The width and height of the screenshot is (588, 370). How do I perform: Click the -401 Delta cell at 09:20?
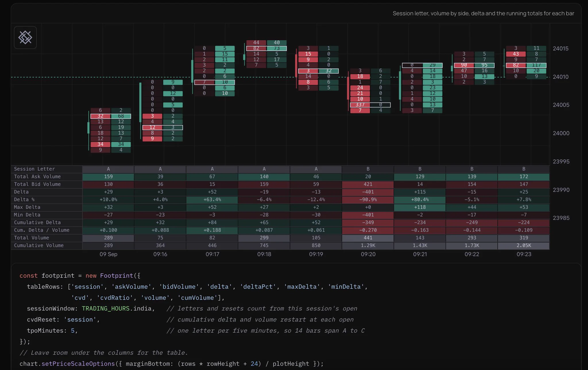click(368, 192)
